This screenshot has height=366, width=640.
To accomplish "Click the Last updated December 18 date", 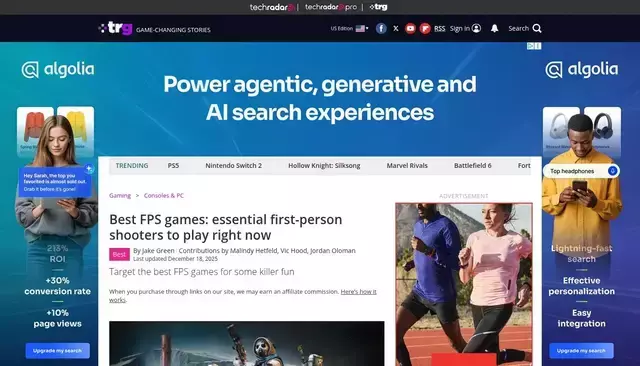I will (176, 259).
